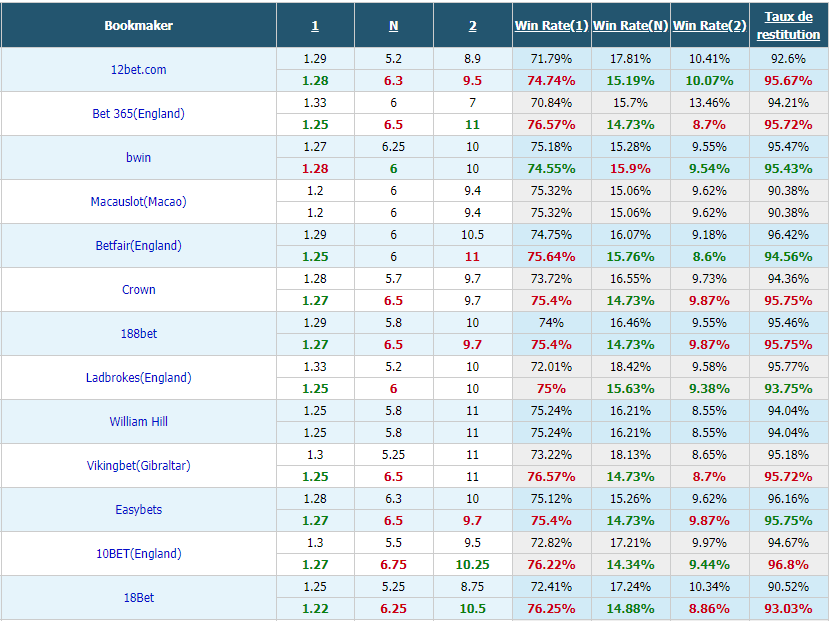Select Betfair's 10.5 away odds
This screenshot has width=830, height=621.
473,235
